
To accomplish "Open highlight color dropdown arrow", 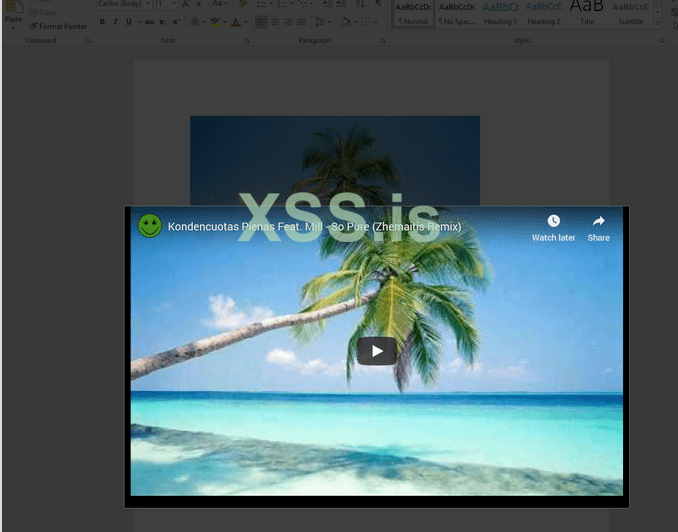I will [x=225, y=22].
